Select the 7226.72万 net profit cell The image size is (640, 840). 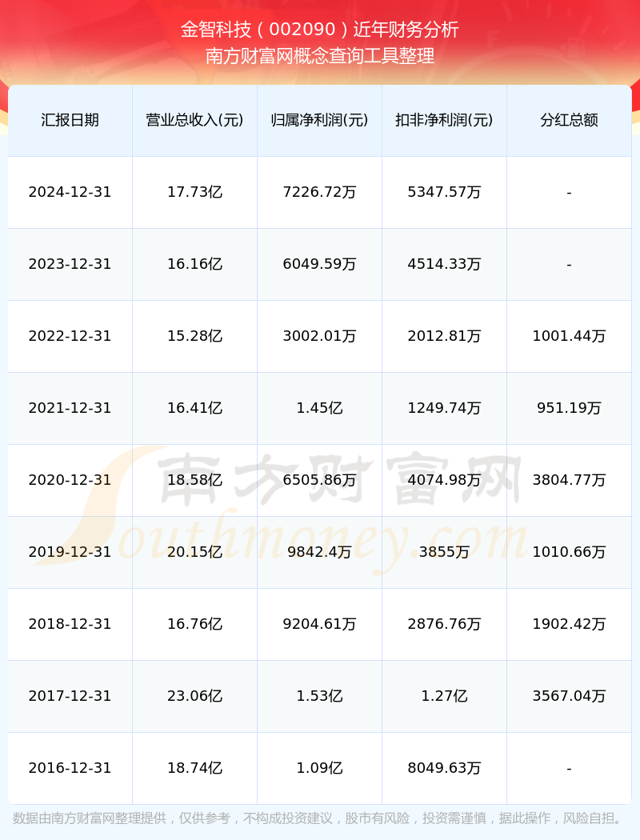tap(320, 192)
